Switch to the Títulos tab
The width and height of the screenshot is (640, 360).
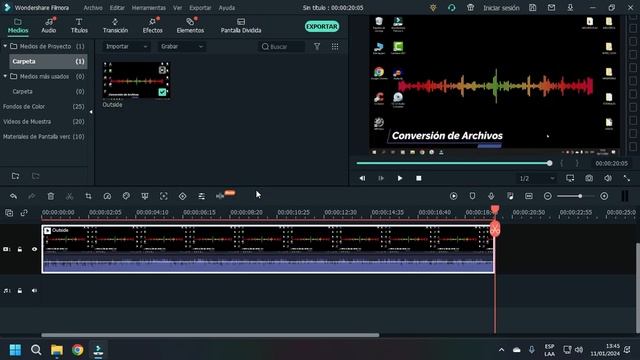(79, 25)
